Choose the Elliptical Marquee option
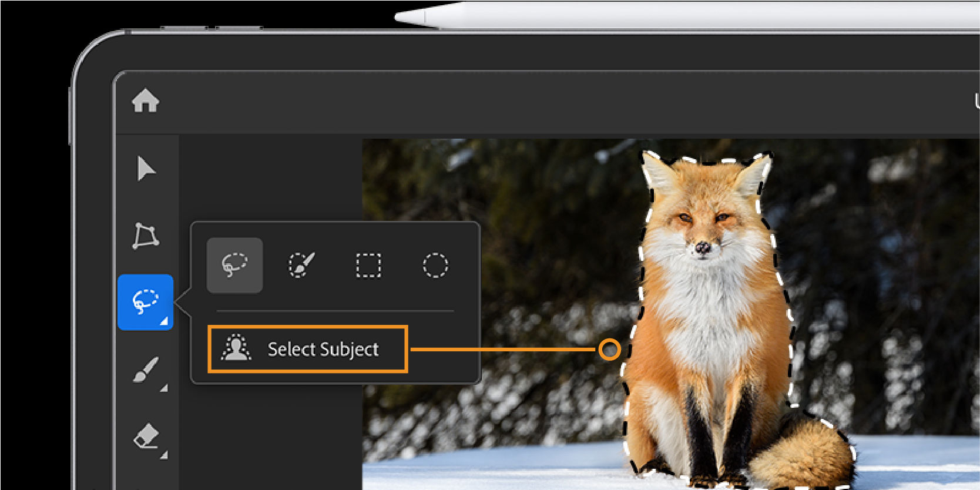The height and width of the screenshot is (490, 980). 435,265
